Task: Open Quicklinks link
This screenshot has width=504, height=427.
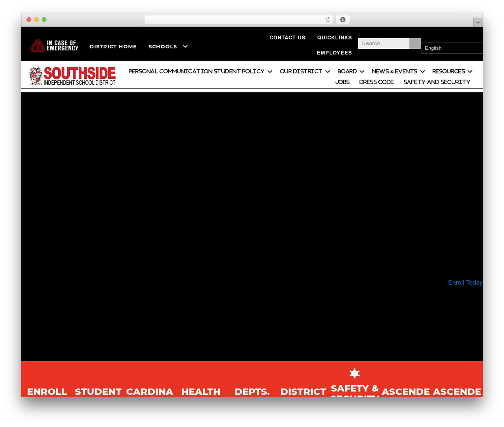Action: 335,37
